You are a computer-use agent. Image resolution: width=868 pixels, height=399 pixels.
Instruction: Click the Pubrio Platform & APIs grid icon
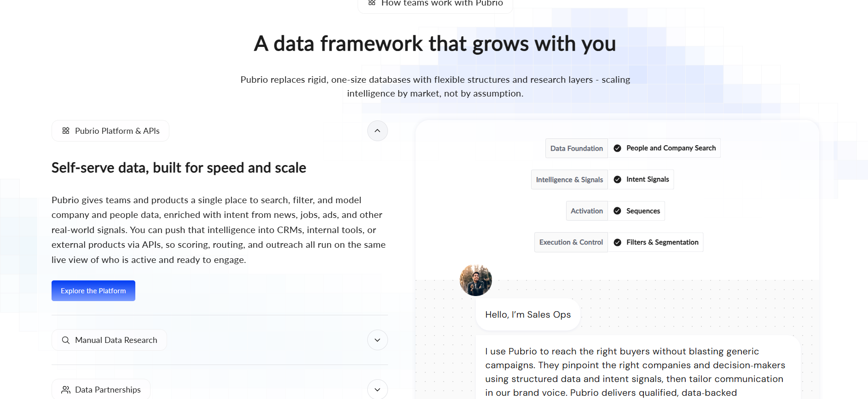[x=66, y=131]
